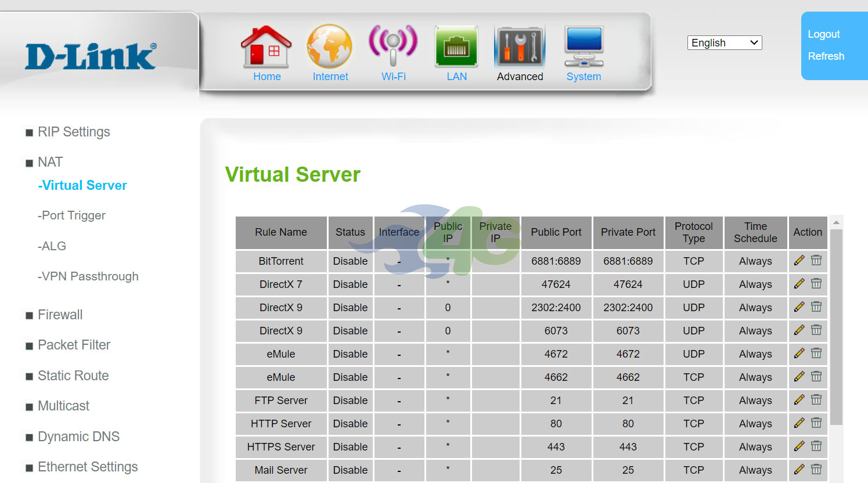Select the VPN Passthrough submenu item
Screen dimensions: 868x483
click(88, 276)
